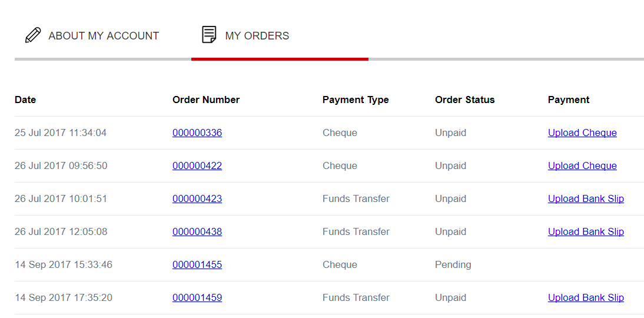Upload Bank Slip for order 000000423
Viewport: 644px width, 318px height.
[586, 198]
